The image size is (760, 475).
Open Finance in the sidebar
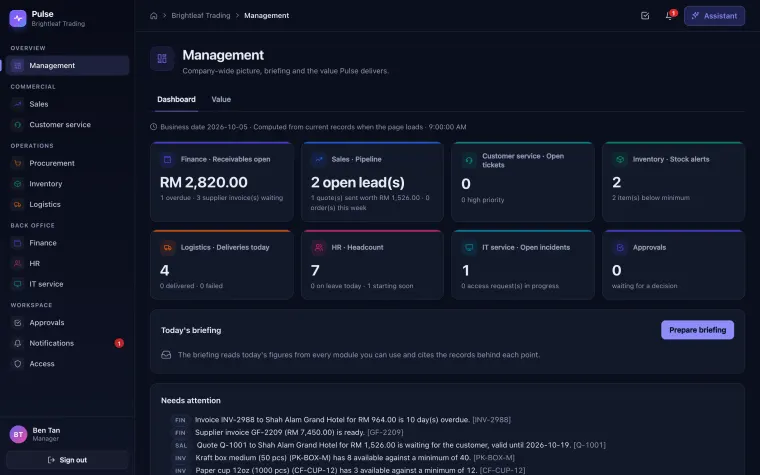pos(67,243)
